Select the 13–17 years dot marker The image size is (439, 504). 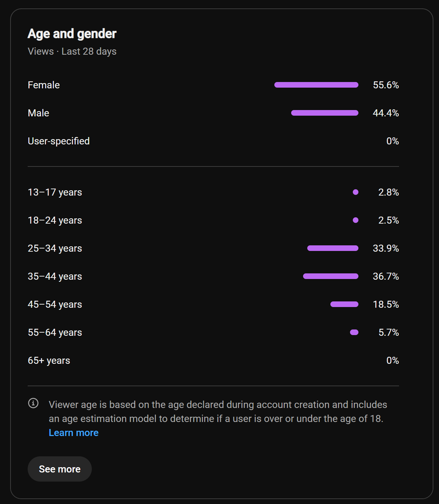tap(356, 192)
